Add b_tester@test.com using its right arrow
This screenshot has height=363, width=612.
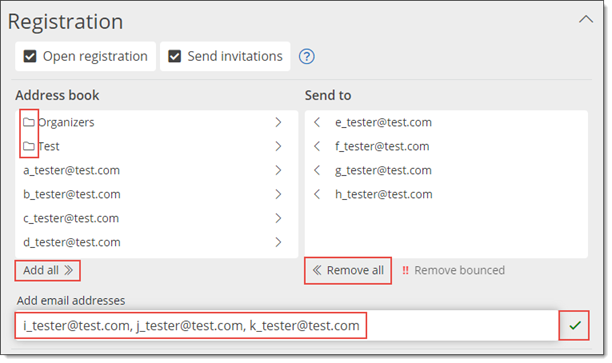click(x=278, y=194)
